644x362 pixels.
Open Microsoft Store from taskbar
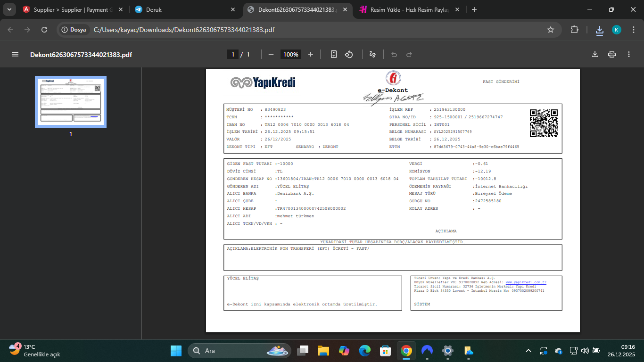(385, 351)
